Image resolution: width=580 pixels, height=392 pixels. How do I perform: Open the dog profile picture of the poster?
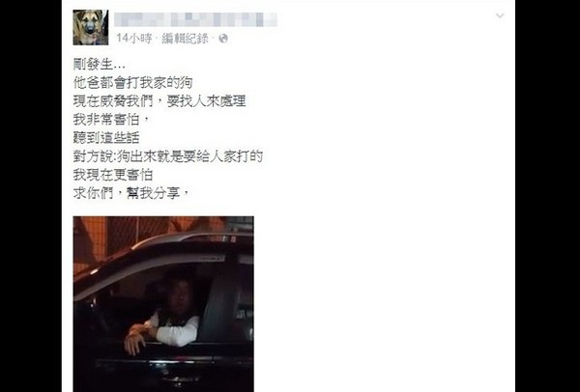[x=91, y=27]
